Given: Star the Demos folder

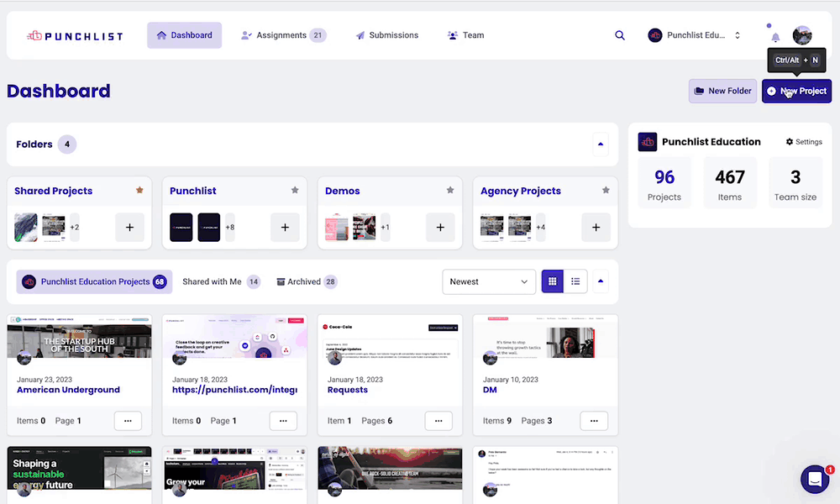Looking at the screenshot, I should click(x=450, y=190).
